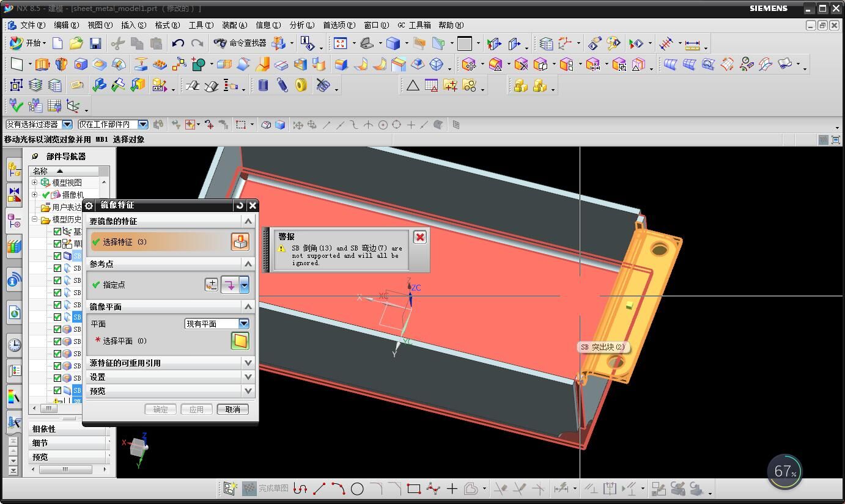Screen dimensions: 845x504
Task: Collapse the 要镜像的特征 section
Action: (x=248, y=221)
